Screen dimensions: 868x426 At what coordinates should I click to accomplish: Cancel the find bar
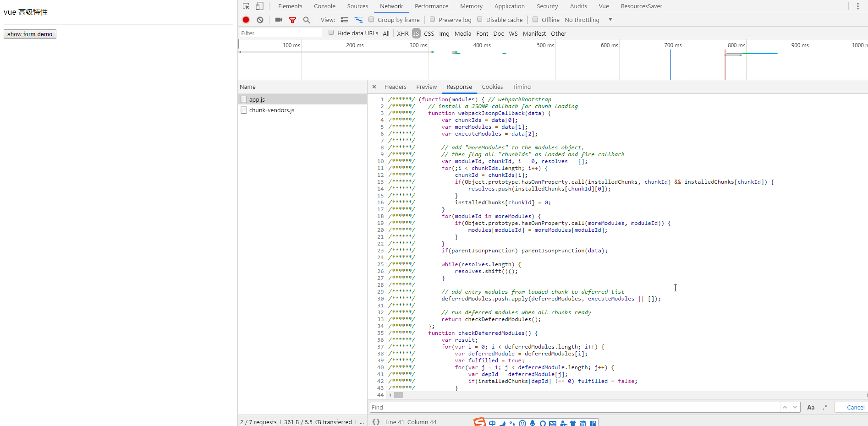click(x=855, y=407)
